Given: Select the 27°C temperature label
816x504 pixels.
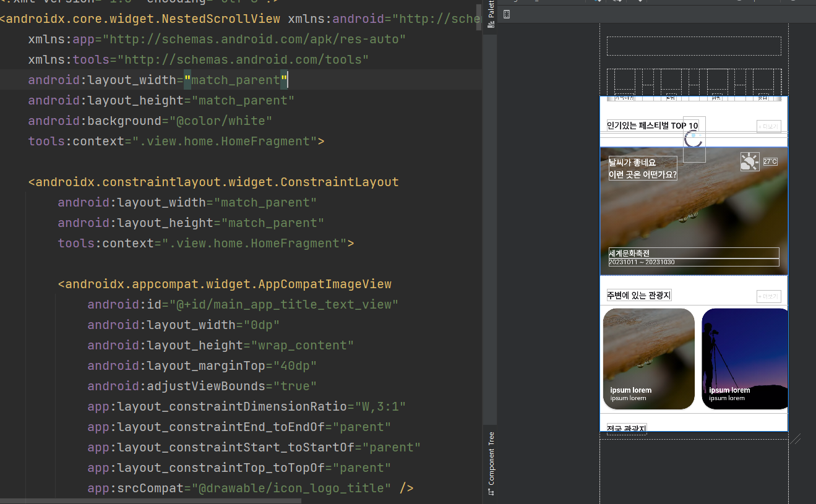Looking at the screenshot, I should point(770,161).
